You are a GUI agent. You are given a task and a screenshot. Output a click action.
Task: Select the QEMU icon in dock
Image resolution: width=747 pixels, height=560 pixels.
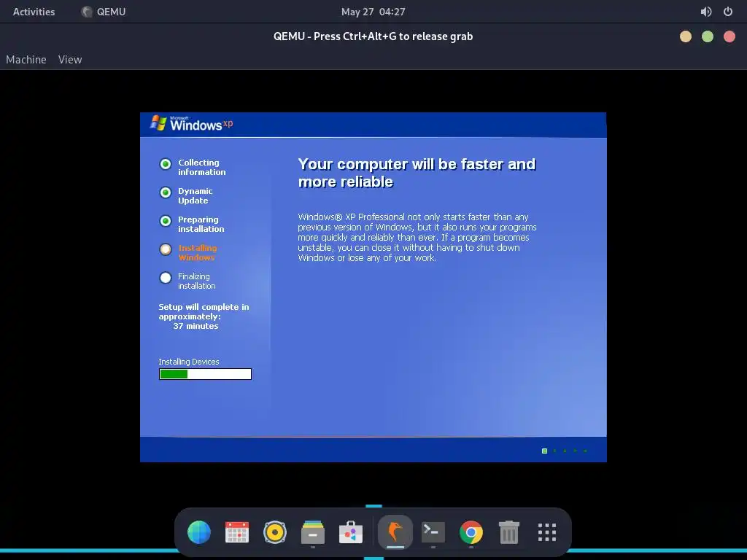coord(395,532)
